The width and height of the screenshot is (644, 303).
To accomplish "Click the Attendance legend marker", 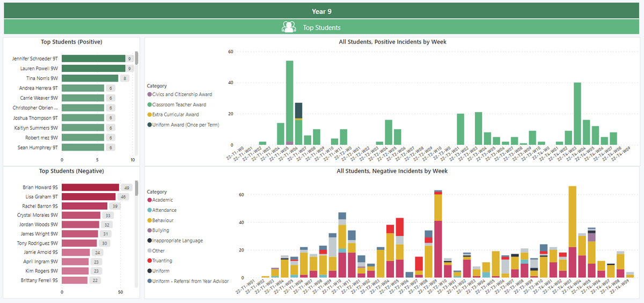I will (149, 210).
